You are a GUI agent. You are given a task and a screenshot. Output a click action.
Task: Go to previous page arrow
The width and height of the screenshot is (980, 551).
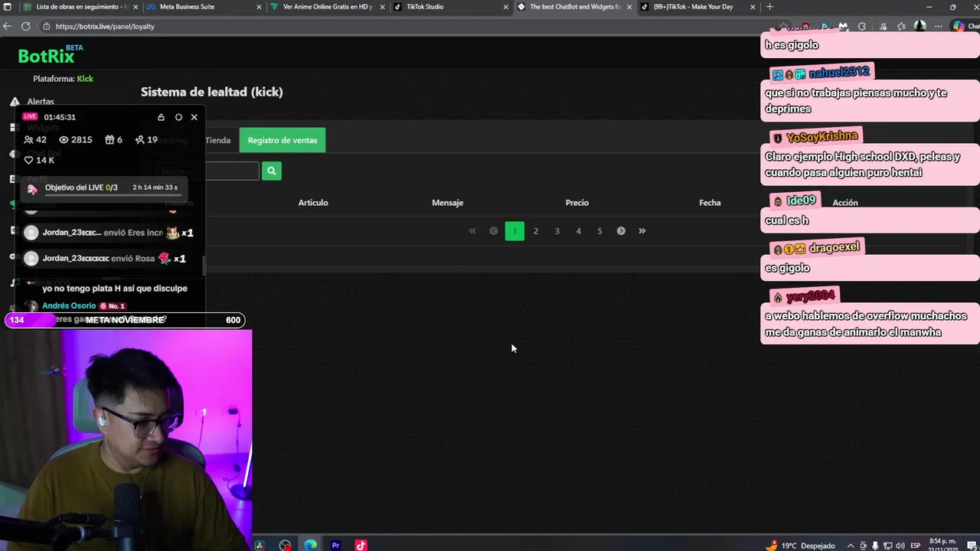(x=494, y=231)
